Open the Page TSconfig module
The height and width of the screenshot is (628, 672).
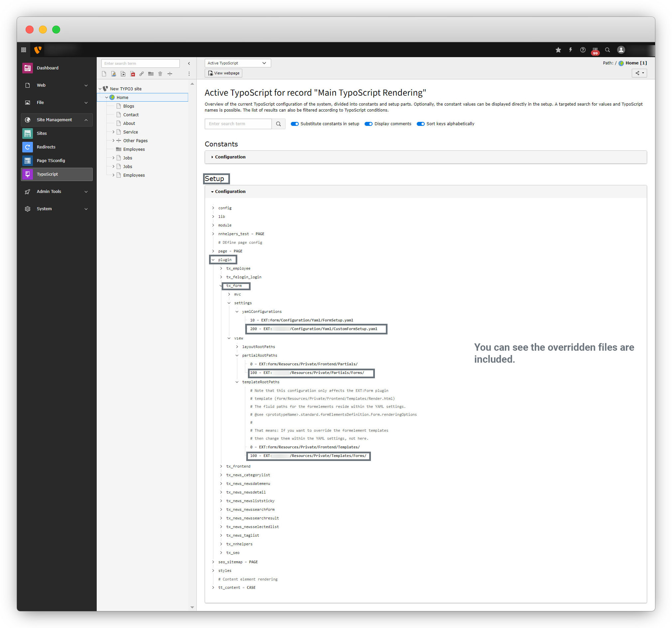pos(51,160)
